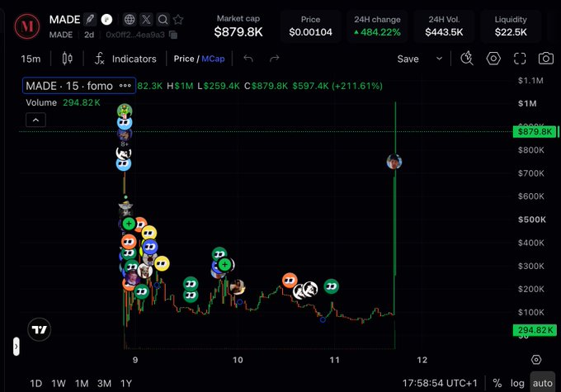Click the MADE · 15 · fomo legend title

[69, 86]
